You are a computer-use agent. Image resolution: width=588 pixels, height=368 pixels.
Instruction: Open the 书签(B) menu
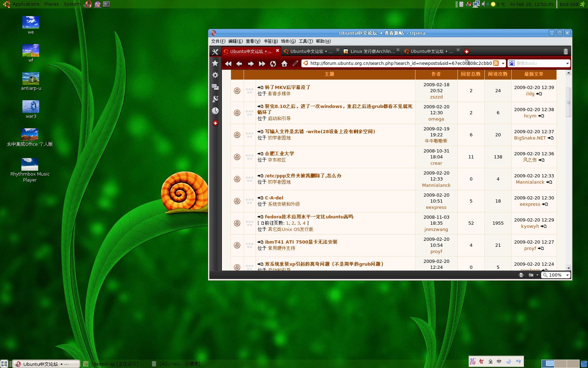(271, 41)
